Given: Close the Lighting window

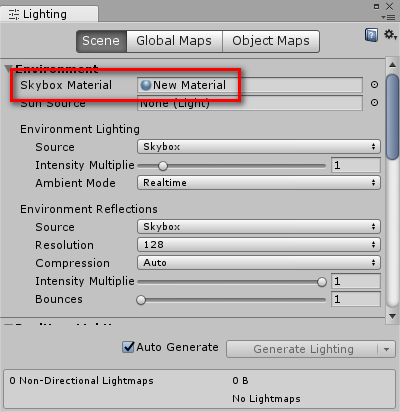Looking at the screenshot, I should pos(389,6).
